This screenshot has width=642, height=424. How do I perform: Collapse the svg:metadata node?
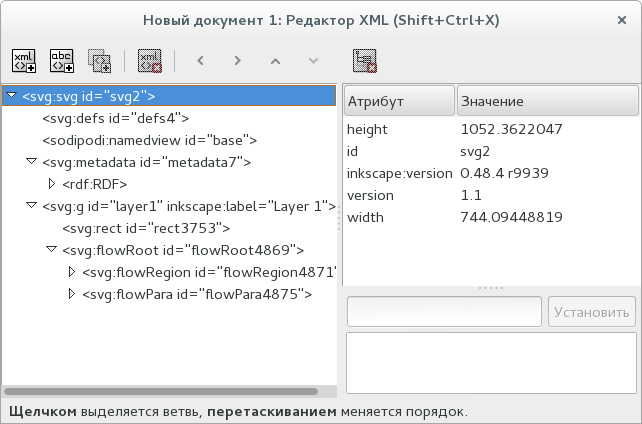click(32, 162)
